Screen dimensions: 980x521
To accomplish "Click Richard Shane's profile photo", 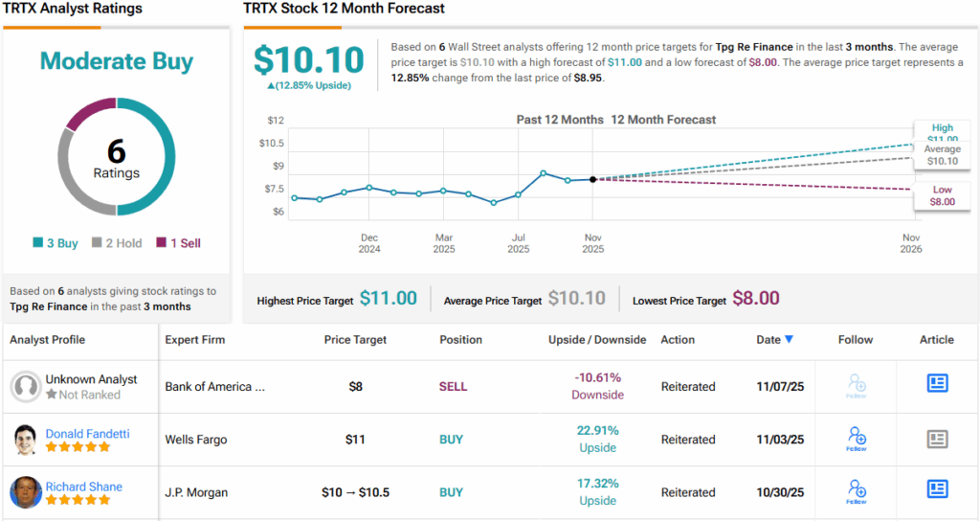I will [x=25, y=492].
